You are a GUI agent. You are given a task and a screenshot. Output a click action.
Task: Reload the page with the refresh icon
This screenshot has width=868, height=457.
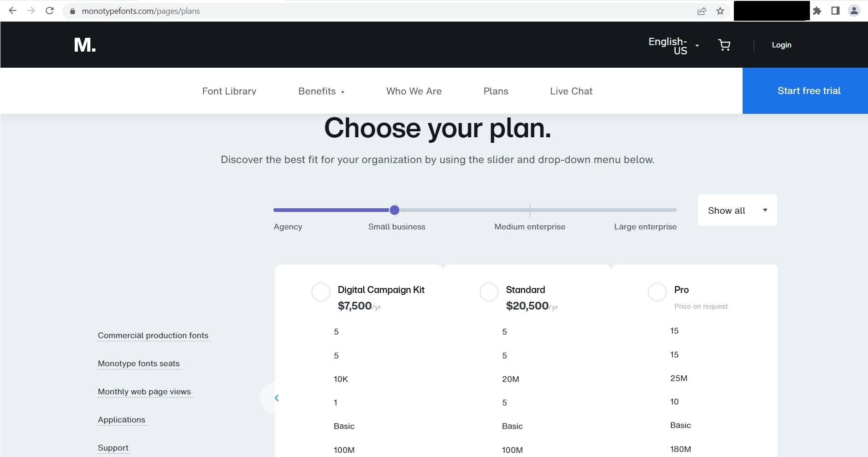point(50,11)
